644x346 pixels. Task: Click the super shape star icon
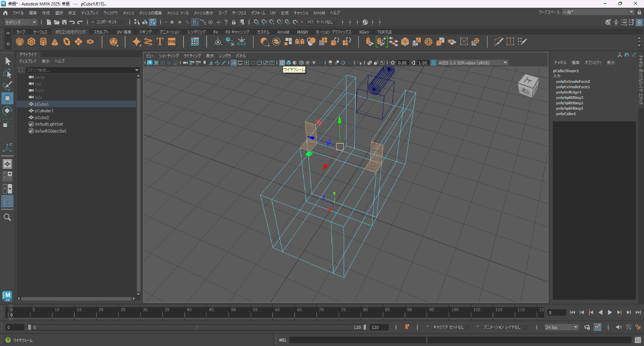click(137, 42)
